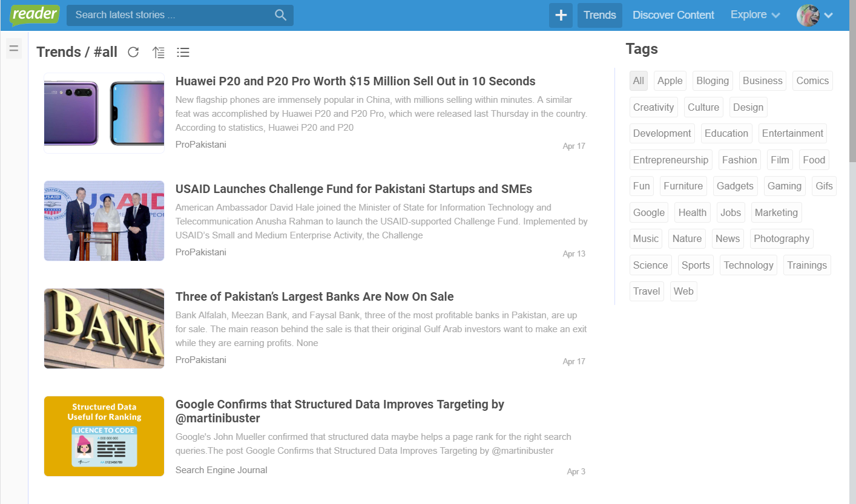The width and height of the screenshot is (856, 504).
Task: Select the Business tag
Action: [763, 80]
